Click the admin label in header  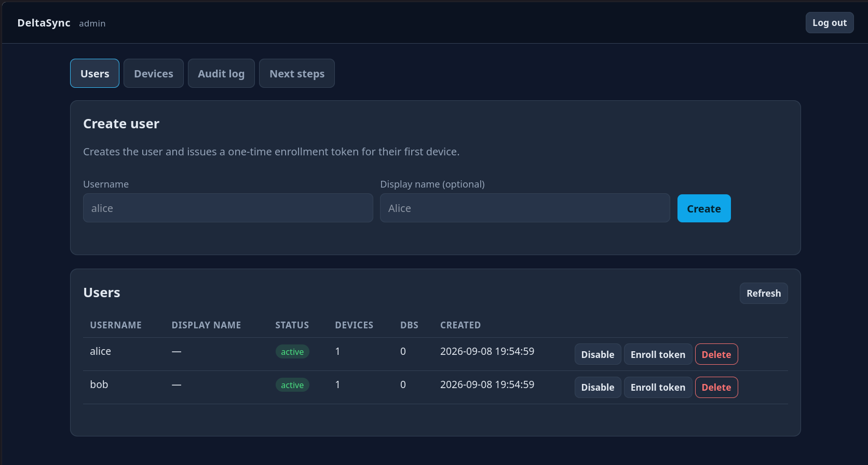point(92,23)
